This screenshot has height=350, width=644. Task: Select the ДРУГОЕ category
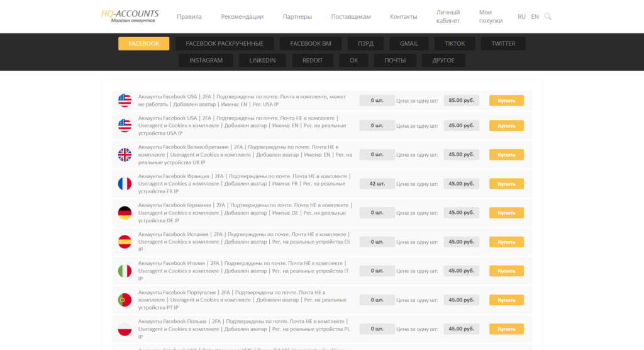click(443, 60)
